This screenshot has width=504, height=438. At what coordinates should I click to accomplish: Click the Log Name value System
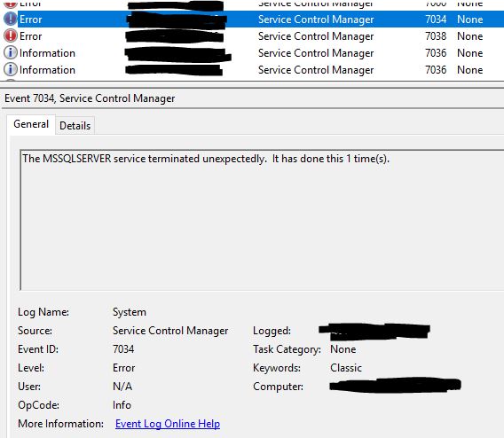point(130,312)
